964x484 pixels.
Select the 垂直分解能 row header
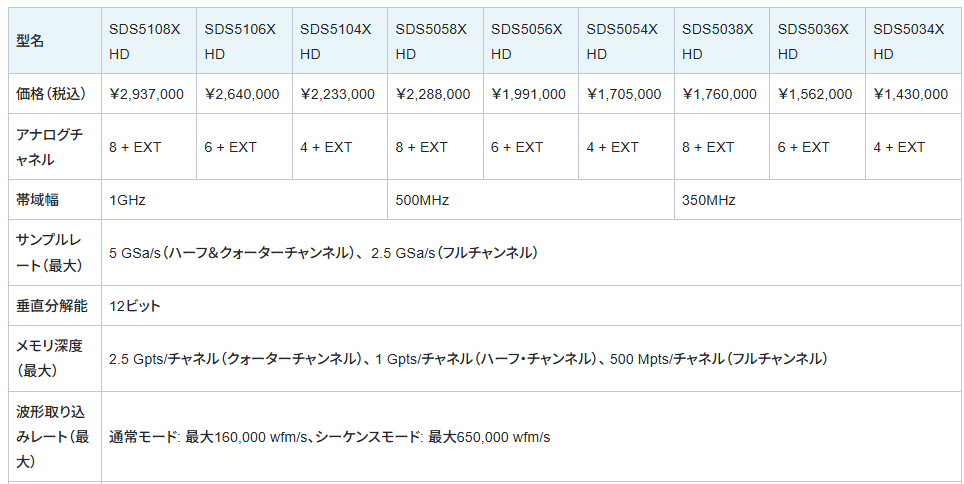coord(52,305)
